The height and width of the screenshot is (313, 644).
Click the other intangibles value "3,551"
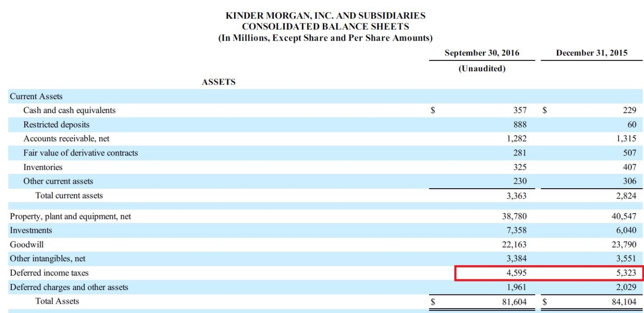[626, 259]
